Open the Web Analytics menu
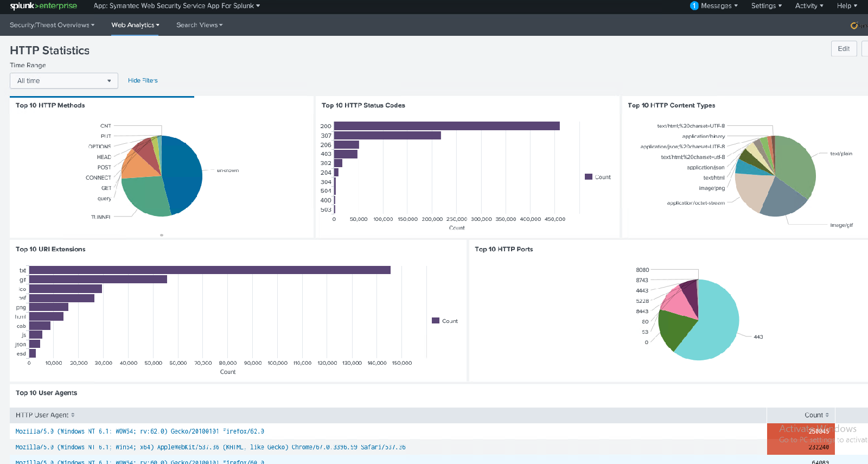 (135, 25)
